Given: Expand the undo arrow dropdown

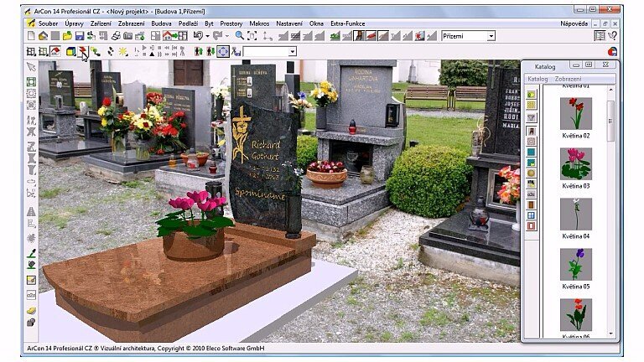Looking at the screenshot, I should pos(206,36).
